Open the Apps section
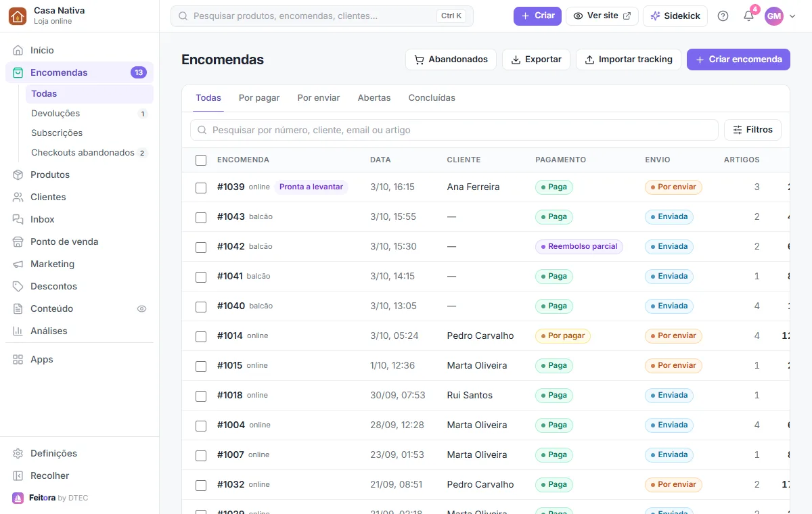 click(79, 359)
